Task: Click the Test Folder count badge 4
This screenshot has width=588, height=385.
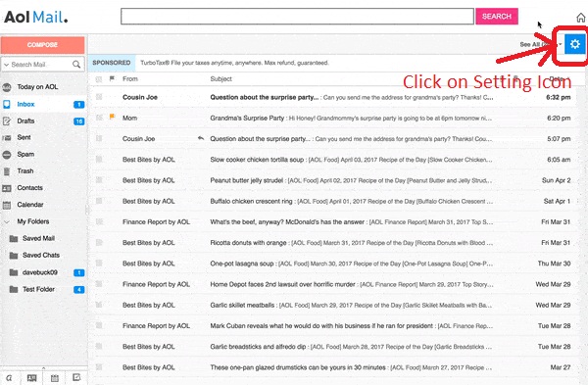Action: [x=78, y=290]
